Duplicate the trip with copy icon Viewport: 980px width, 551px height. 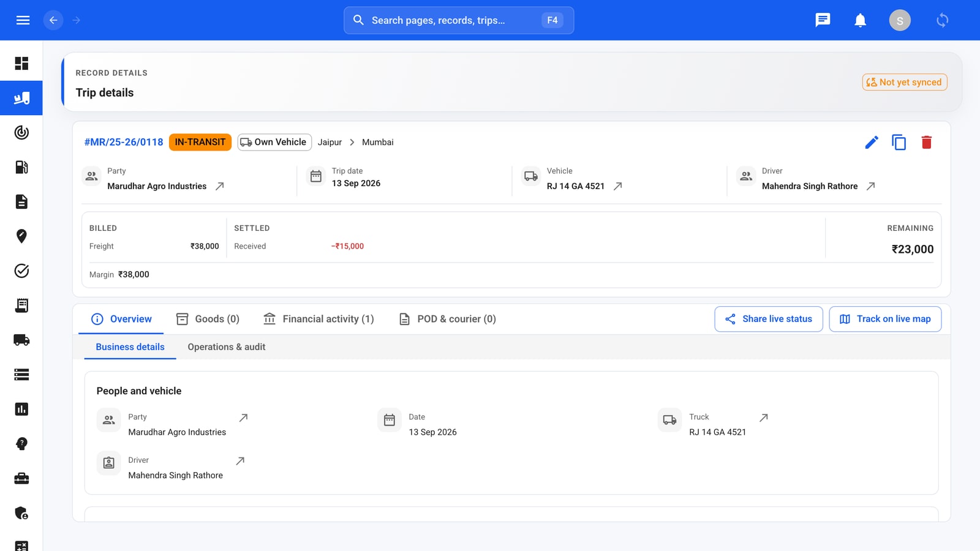point(899,142)
